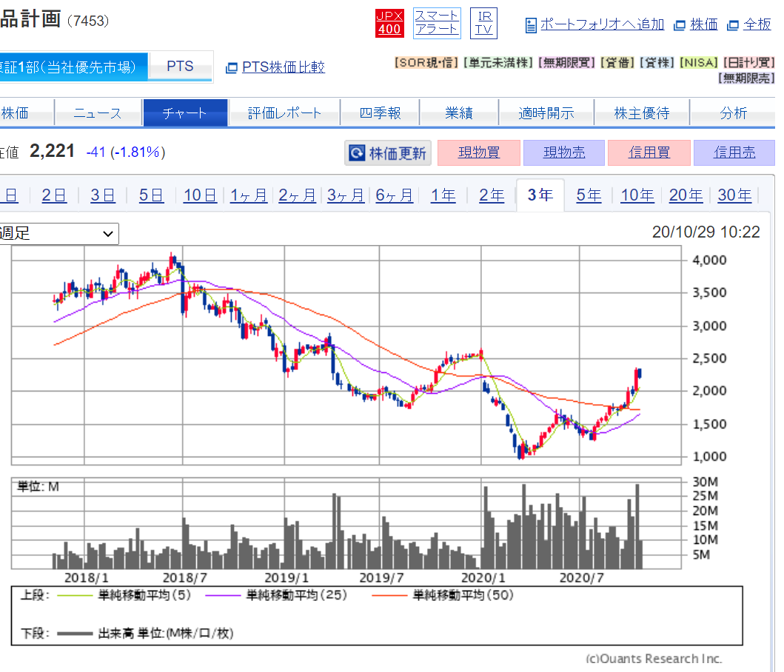Click the 現物買 button
The image size is (784, 672).
click(x=479, y=152)
